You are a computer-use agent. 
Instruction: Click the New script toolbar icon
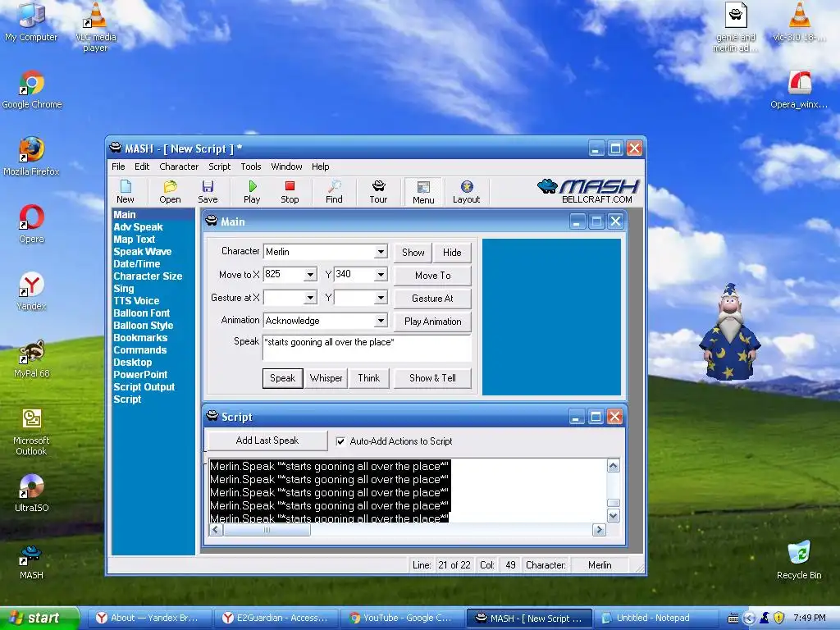[x=126, y=192]
